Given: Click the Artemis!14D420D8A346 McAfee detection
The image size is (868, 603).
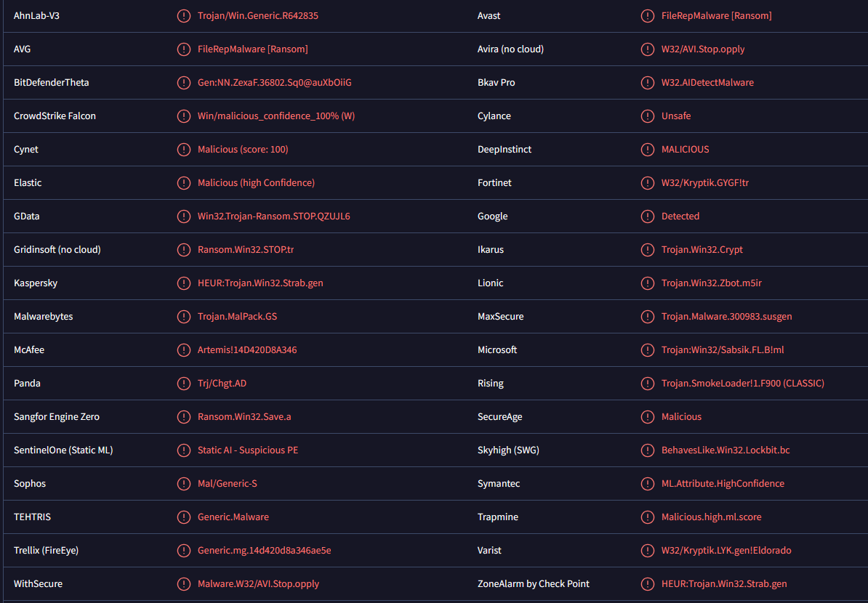Looking at the screenshot, I should coord(247,349).
